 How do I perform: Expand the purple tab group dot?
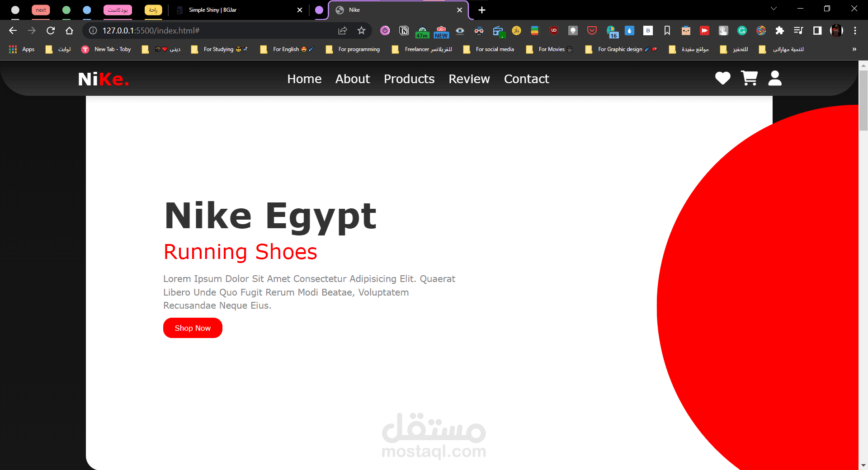[x=319, y=10]
